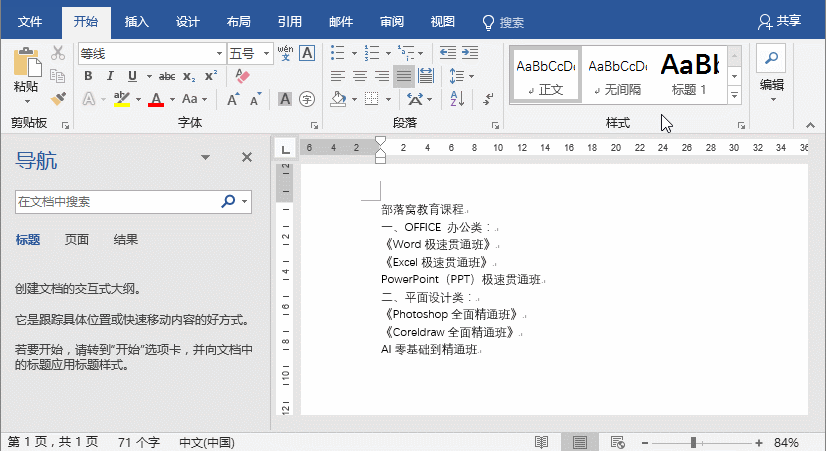The height and width of the screenshot is (451, 826).
Task: Click the Format Painter brush icon
Action: pyautogui.click(x=58, y=98)
